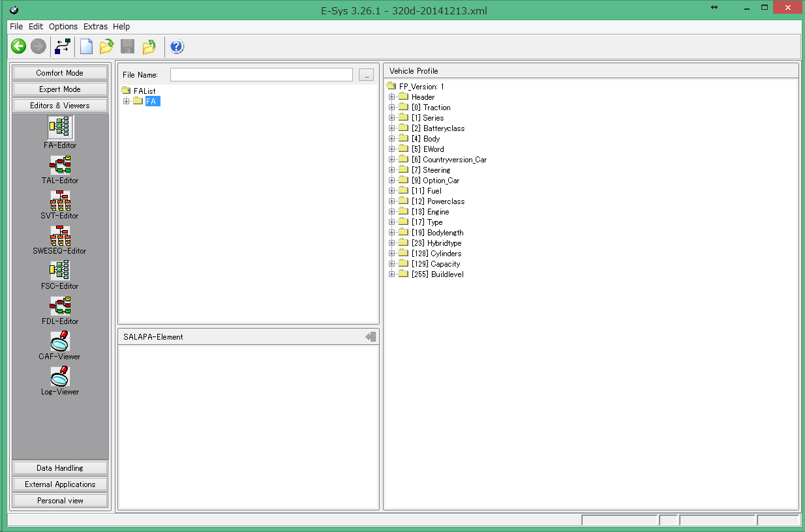The image size is (805, 532).
Task: Open External Applications section
Action: coord(60,484)
